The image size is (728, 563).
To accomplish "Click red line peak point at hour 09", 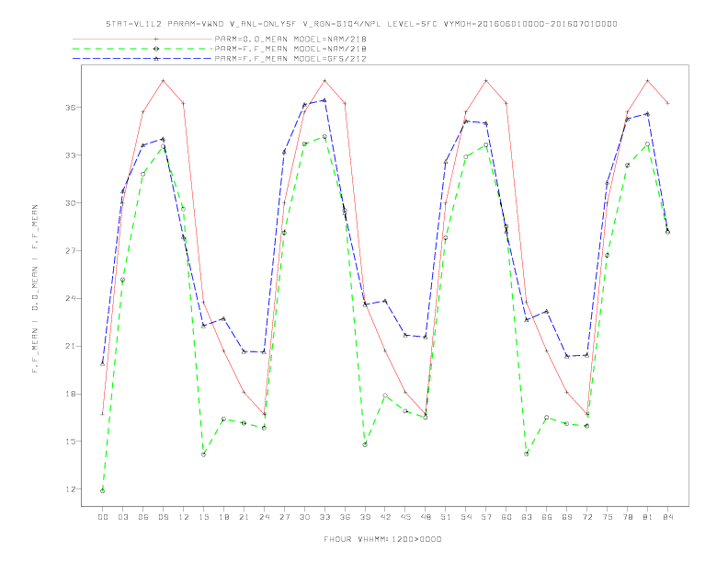I will point(163,81).
